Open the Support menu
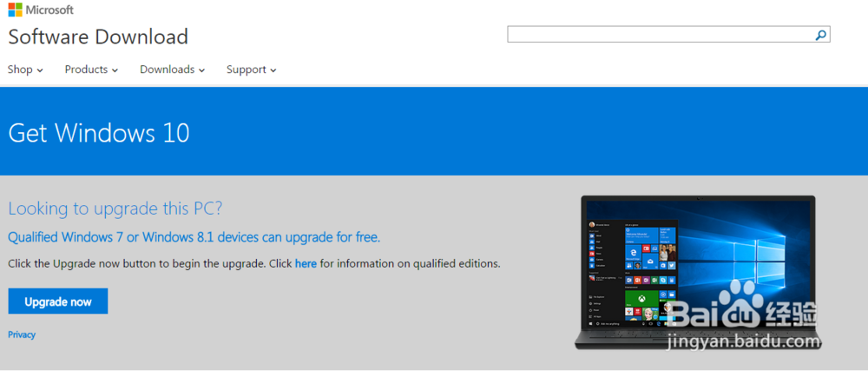Viewport: 868px width, 371px height. (x=252, y=70)
